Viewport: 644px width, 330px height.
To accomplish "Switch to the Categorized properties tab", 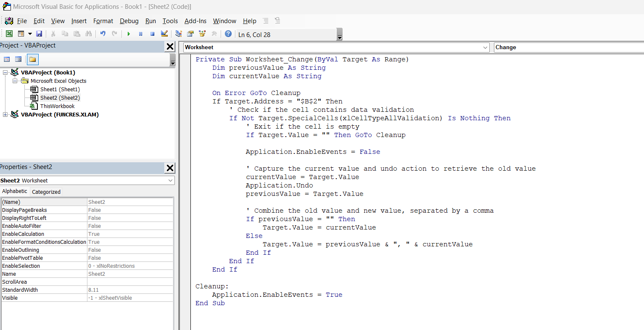I will pos(46,192).
